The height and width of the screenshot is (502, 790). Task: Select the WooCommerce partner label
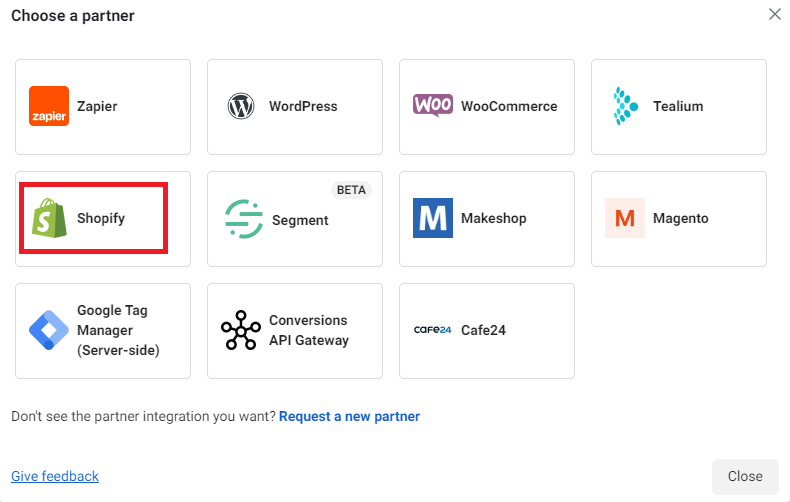coord(509,106)
